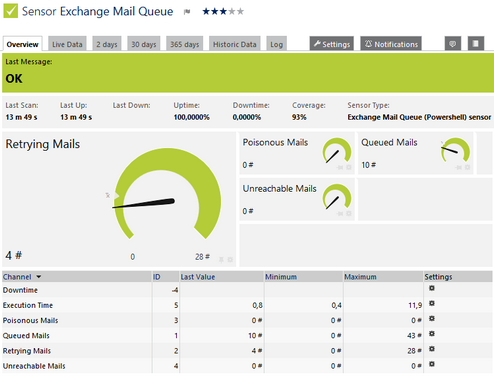Set priority to the first star
The image size is (494, 376).
tap(206, 12)
